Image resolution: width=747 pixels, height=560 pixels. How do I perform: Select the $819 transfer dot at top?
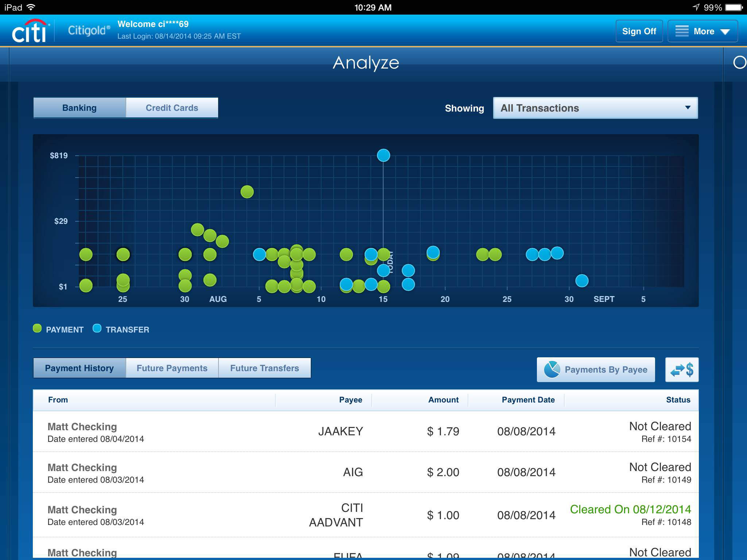coord(383,155)
